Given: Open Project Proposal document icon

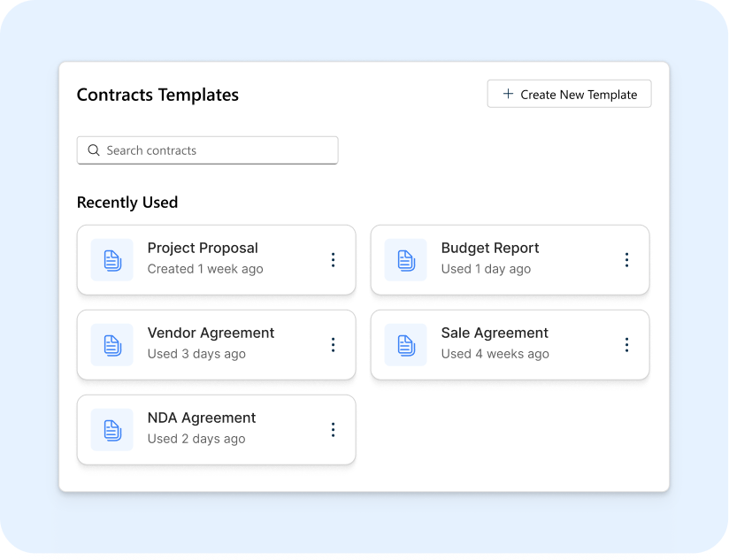Looking at the screenshot, I should point(112,260).
